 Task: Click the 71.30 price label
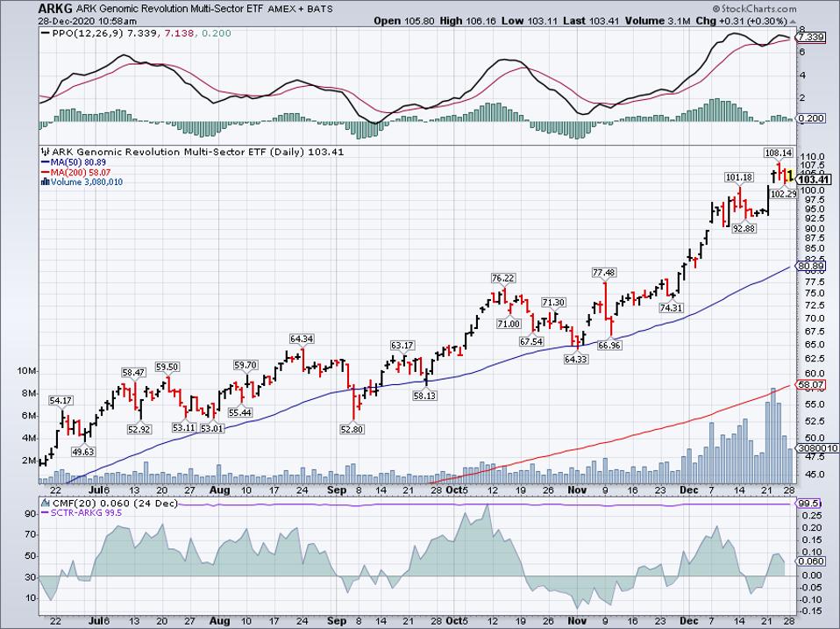click(553, 303)
